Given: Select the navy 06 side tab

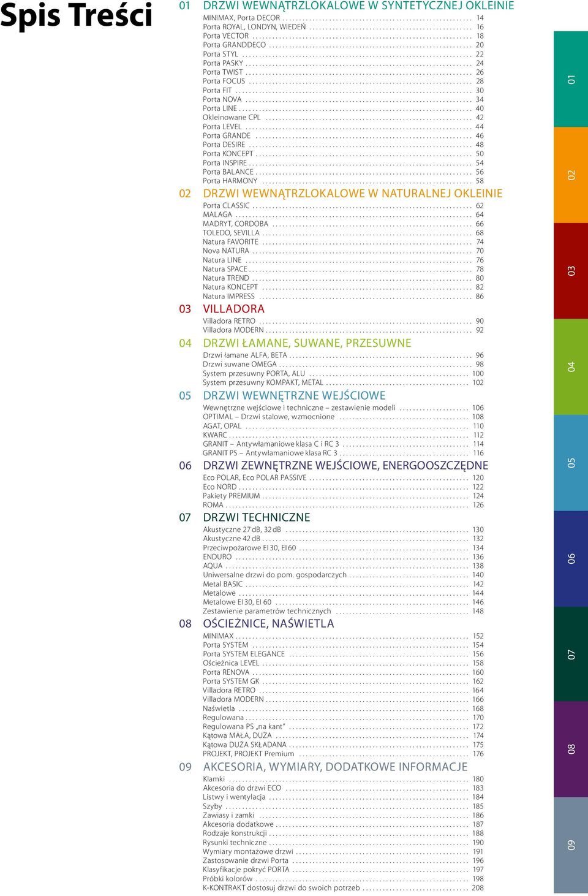Looking at the screenshot, I should (571, 558).
